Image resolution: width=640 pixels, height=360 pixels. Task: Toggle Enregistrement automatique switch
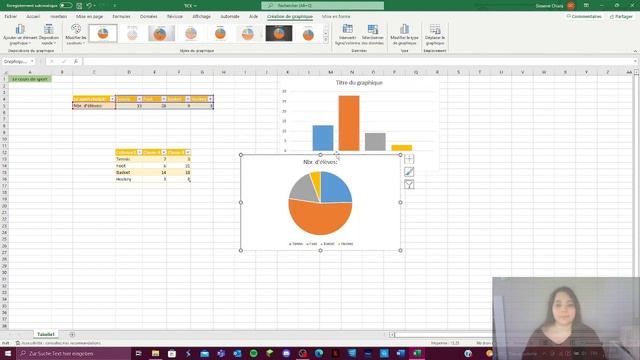66,6
